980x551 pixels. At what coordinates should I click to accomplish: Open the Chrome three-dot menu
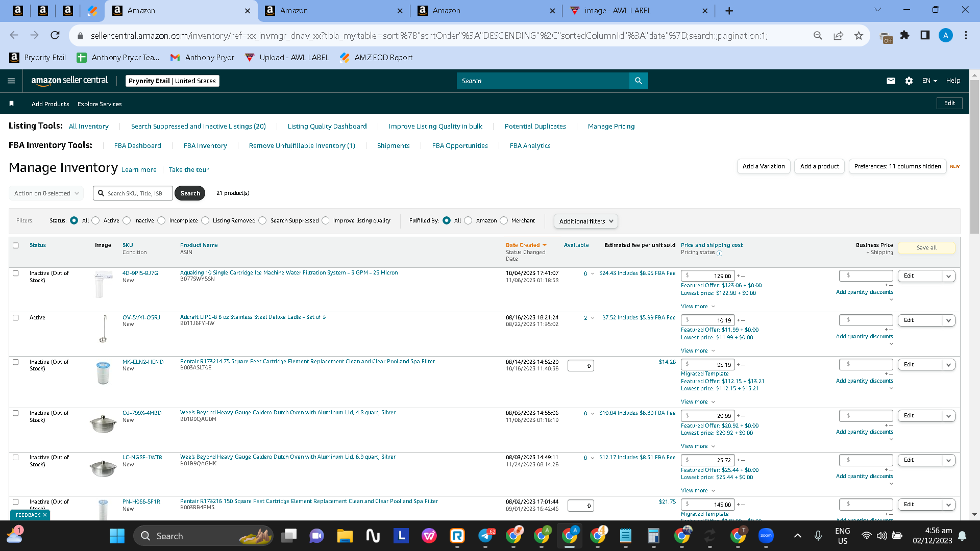(x=966, y=35)
